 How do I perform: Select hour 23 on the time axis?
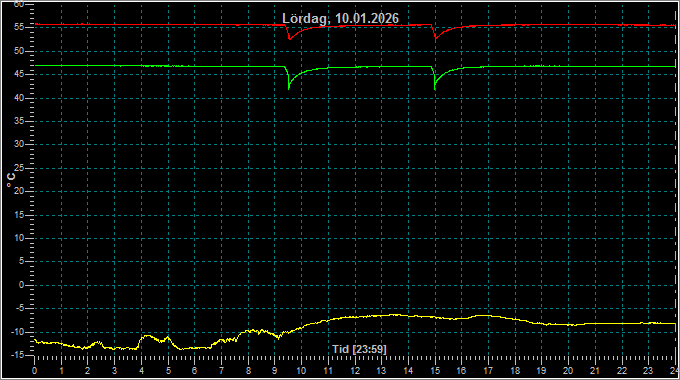(x=648, y=371)
